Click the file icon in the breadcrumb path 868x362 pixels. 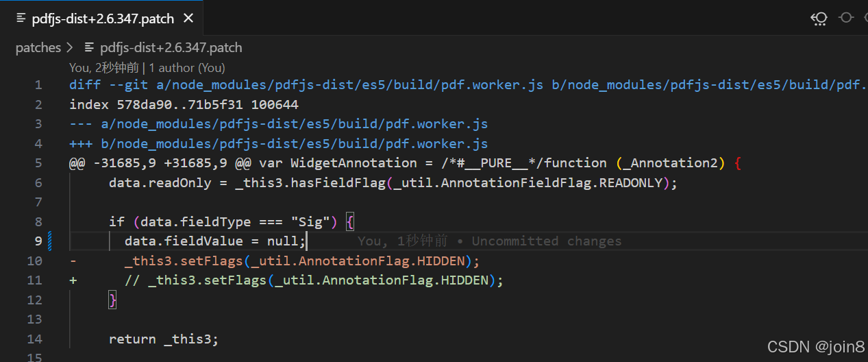point(89,47)
